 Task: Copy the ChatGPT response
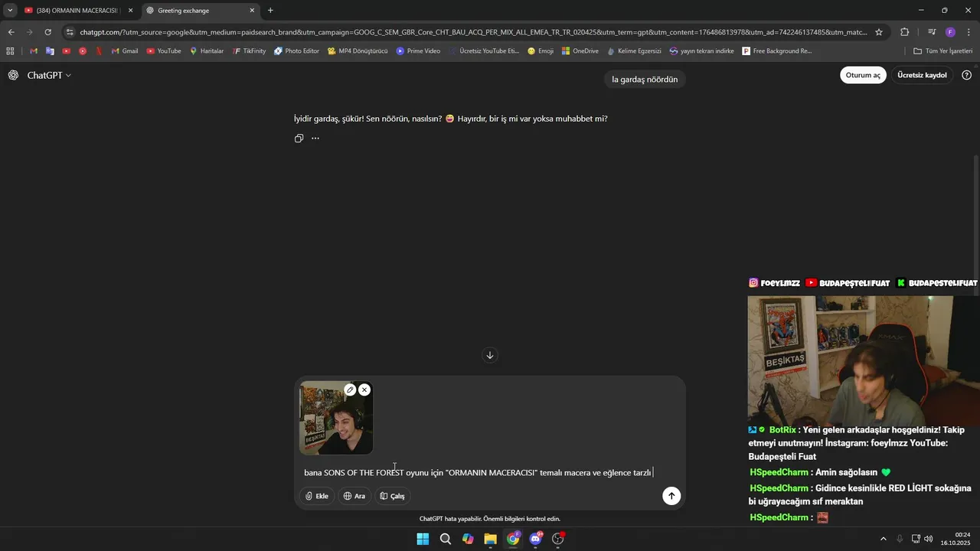[x=299, y=139]
